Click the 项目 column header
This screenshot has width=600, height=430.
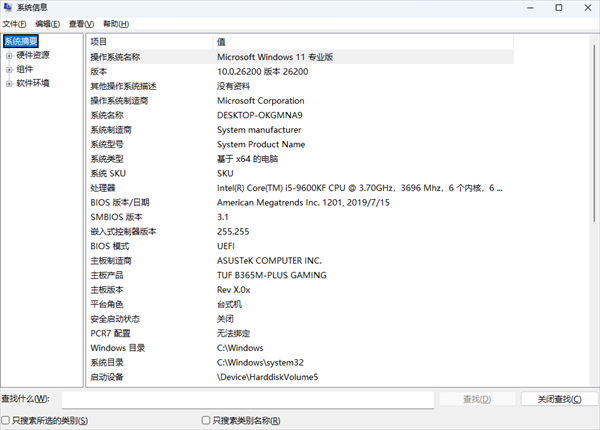coord(151,42)
